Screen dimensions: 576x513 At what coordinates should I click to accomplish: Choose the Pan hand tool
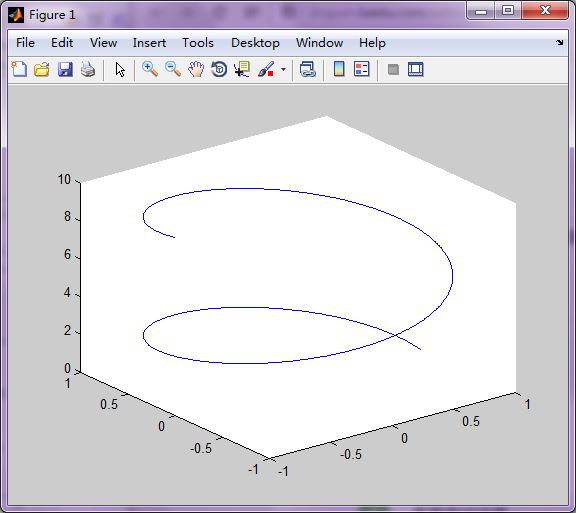(x=196, y=69)
